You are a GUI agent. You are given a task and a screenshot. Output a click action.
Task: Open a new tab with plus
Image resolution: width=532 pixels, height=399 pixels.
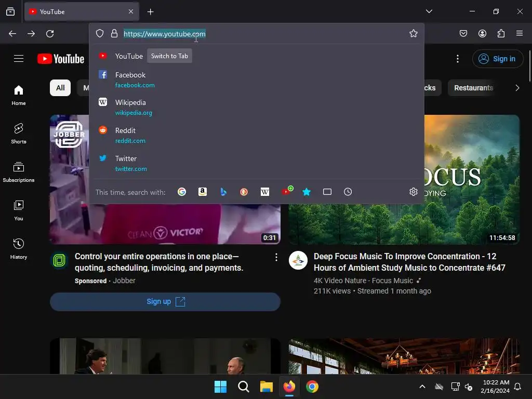pos(151,12)
